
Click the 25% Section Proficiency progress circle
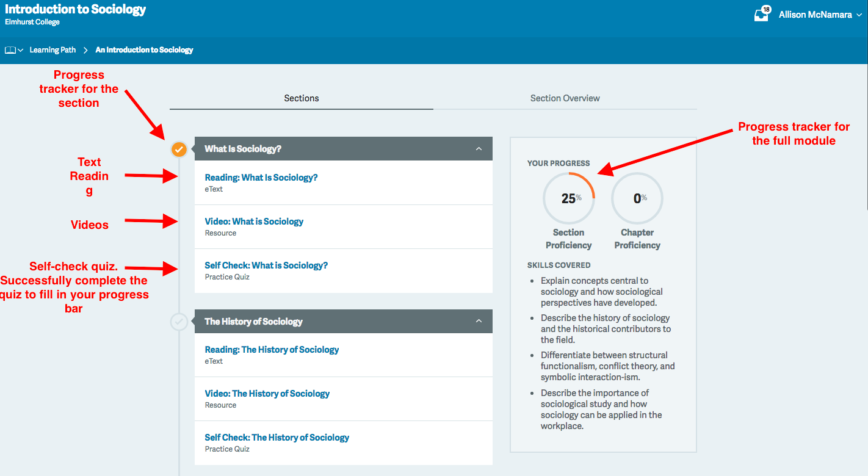point(568,198)
